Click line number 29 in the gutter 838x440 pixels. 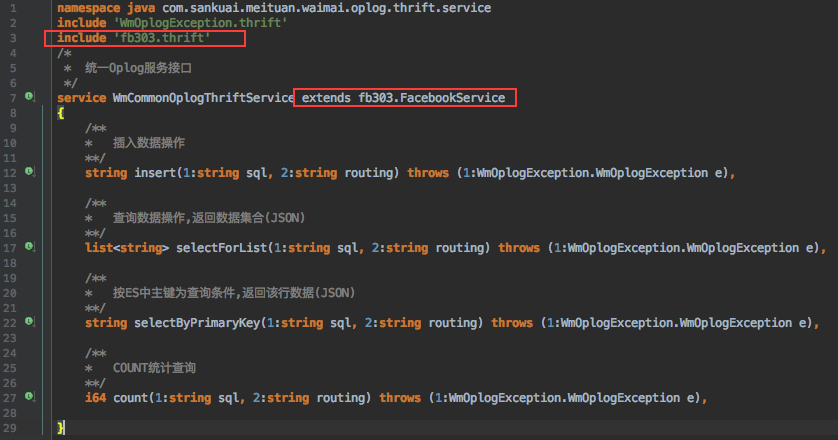[10, 427]
